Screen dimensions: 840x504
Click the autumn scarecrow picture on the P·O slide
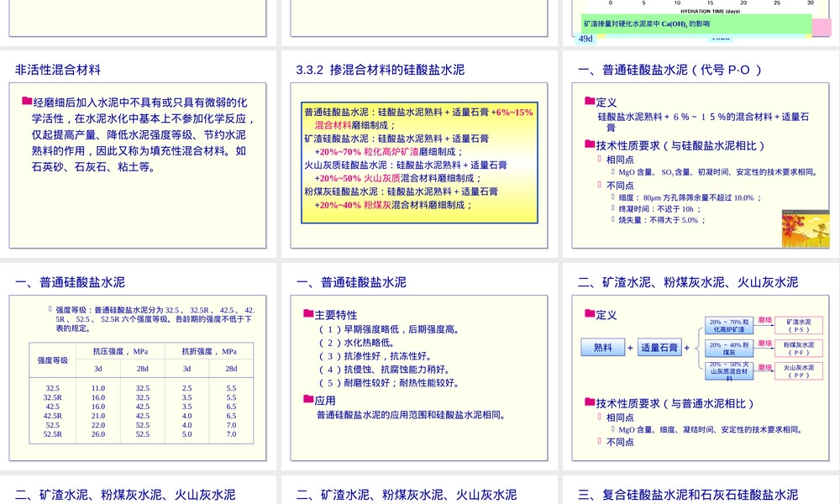(x=806, y=228)
